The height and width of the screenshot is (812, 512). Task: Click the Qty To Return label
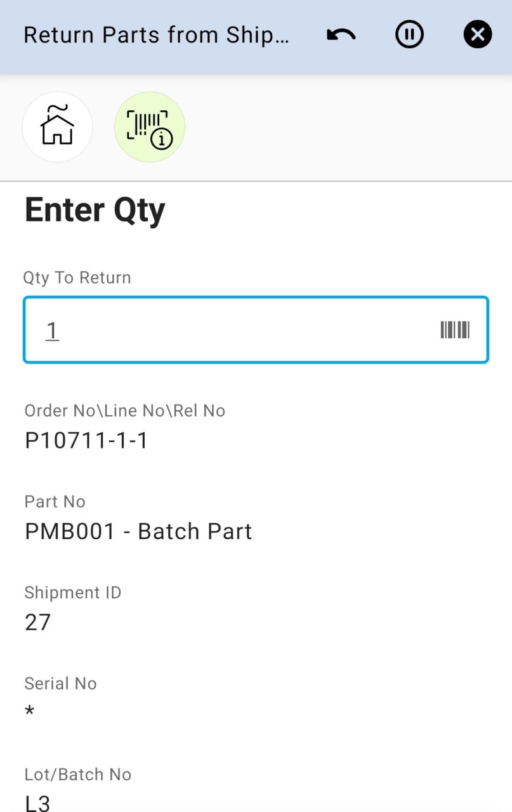pos(77,278)
